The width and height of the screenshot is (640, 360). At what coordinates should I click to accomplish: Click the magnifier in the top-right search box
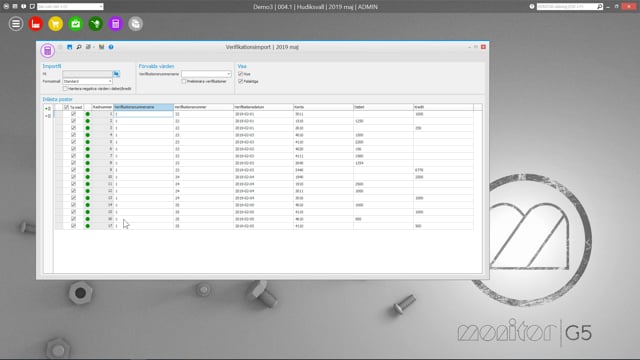click(x=600, y=7)
